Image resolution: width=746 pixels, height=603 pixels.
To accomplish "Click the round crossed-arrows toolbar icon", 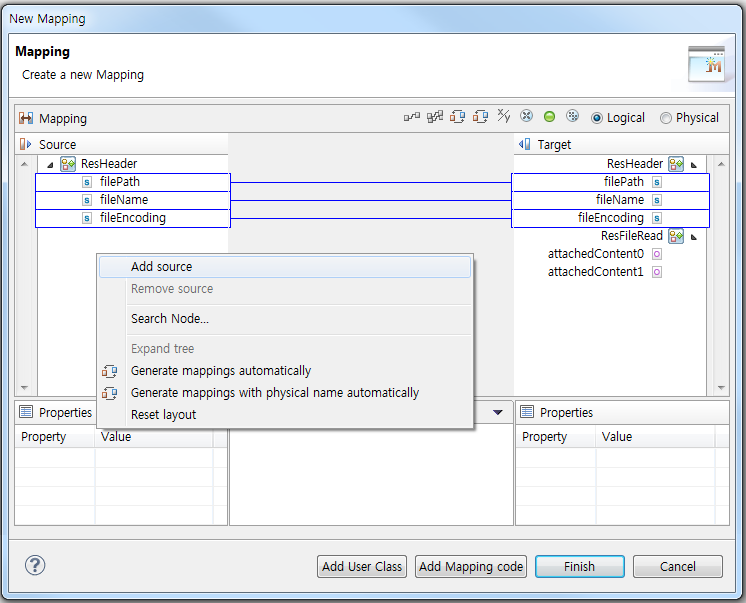I will point(526,116).
